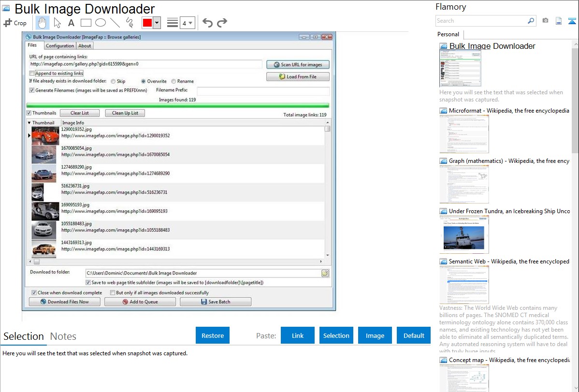Select thumbnail for 1290019352.jpg
Image resolution: width=579 pixels, height=392 pixels.
pos(45,136)
